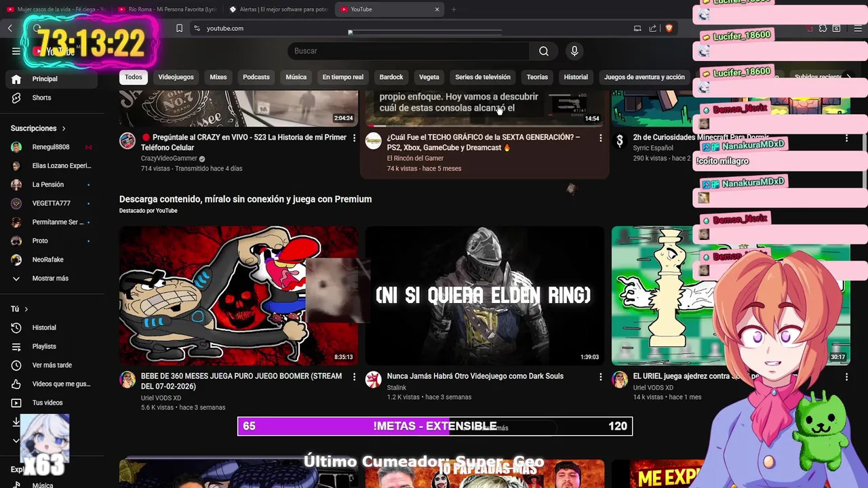
Task: Click the Stalink channel name
Action: tap(397, 388)
